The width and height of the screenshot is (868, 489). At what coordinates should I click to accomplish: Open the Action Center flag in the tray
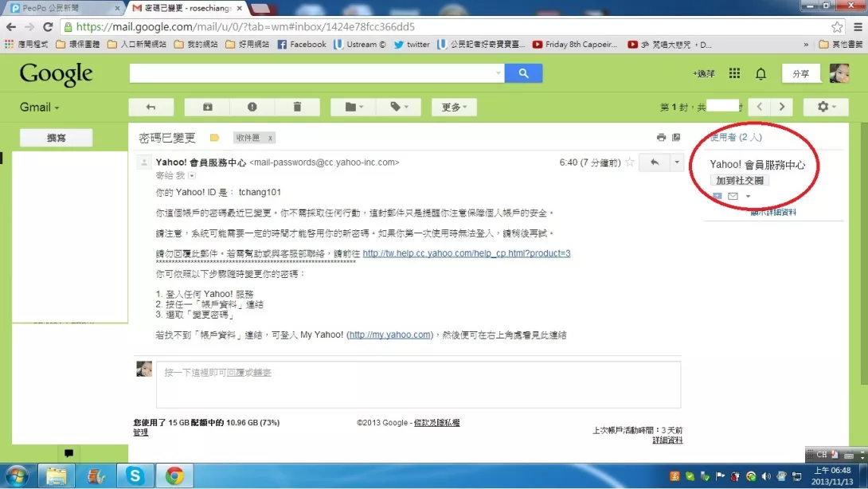tap(720, 476)
